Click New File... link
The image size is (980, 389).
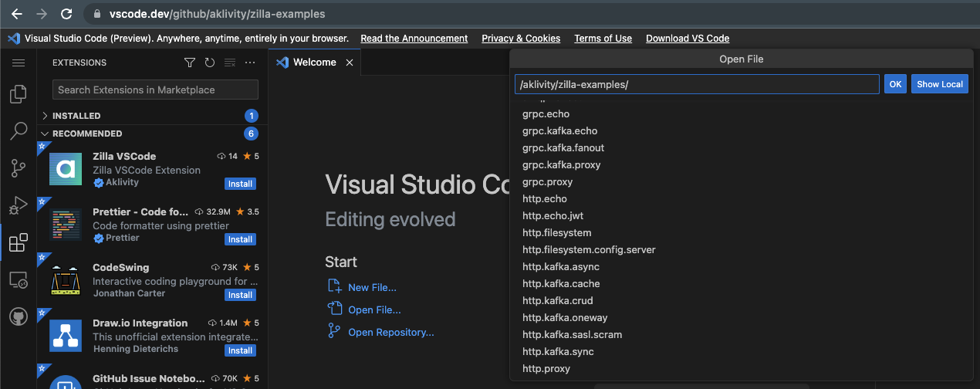[372, 287]
